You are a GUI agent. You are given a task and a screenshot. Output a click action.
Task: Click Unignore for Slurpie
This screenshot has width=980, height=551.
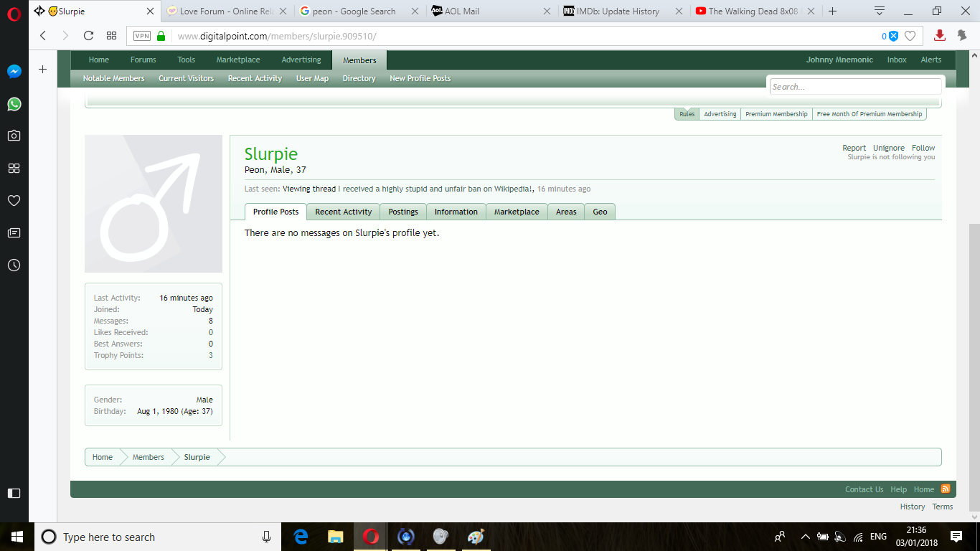pyautogui.click(x=888, y=148)
